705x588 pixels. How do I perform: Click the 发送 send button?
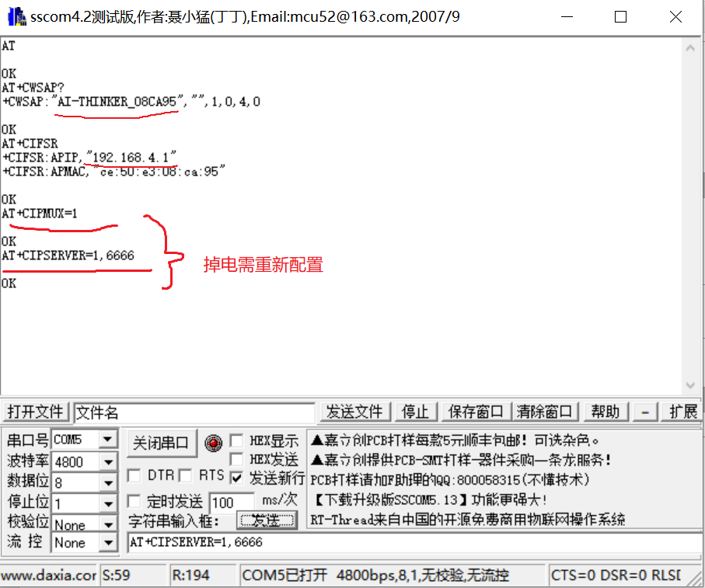(267, 520)
